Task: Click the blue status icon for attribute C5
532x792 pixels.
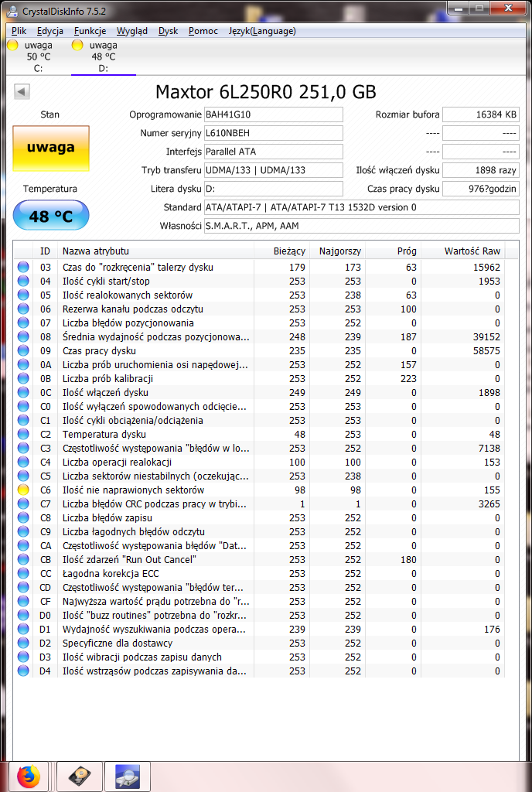Action: coord(23,476)
